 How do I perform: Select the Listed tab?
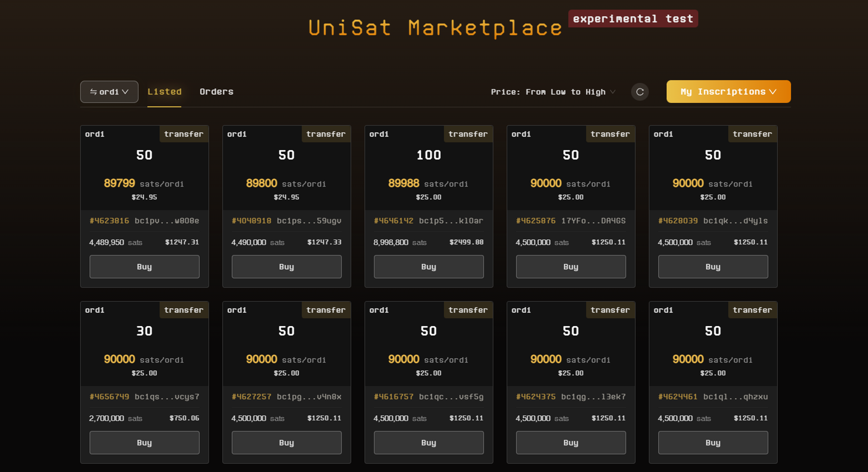164,92
